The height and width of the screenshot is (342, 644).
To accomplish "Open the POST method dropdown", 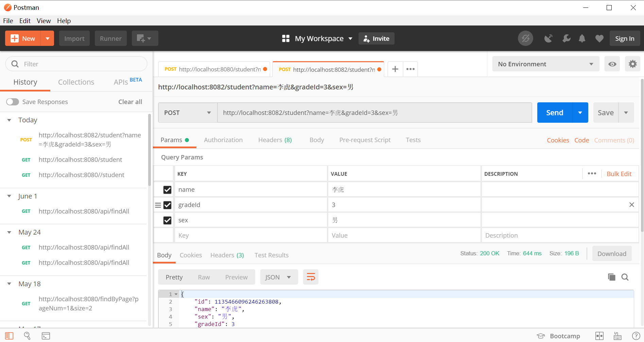I will pos(188,113).
